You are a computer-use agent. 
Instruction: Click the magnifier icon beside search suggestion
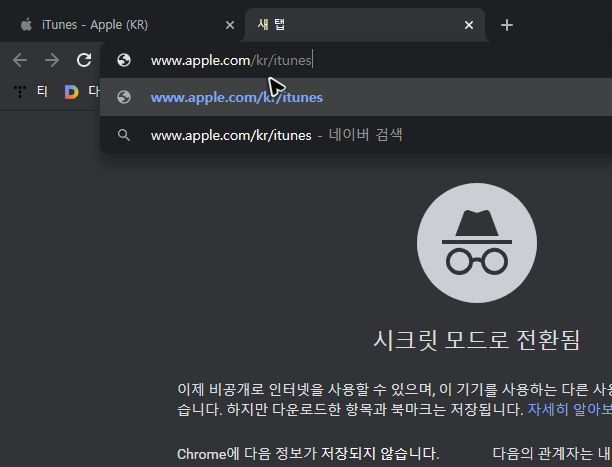[124, 135]
